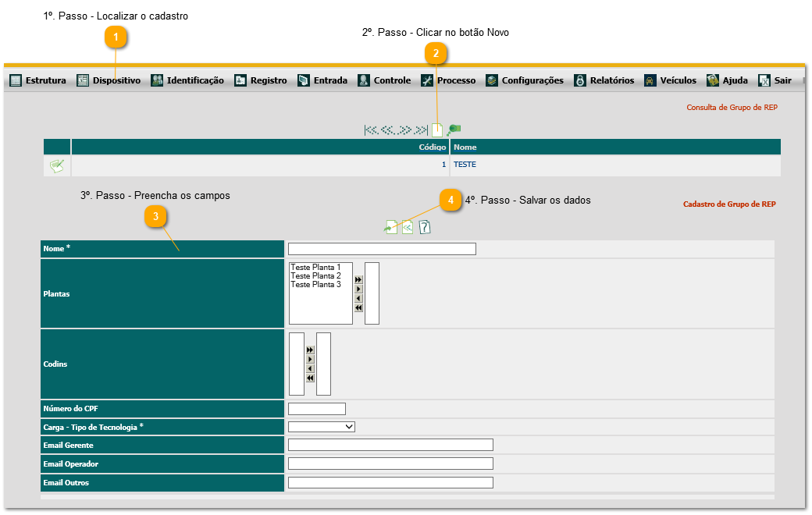The width and height of the screenshot is (812, 515).
Task: Click the TESTE name link
Action: (465, 165)
